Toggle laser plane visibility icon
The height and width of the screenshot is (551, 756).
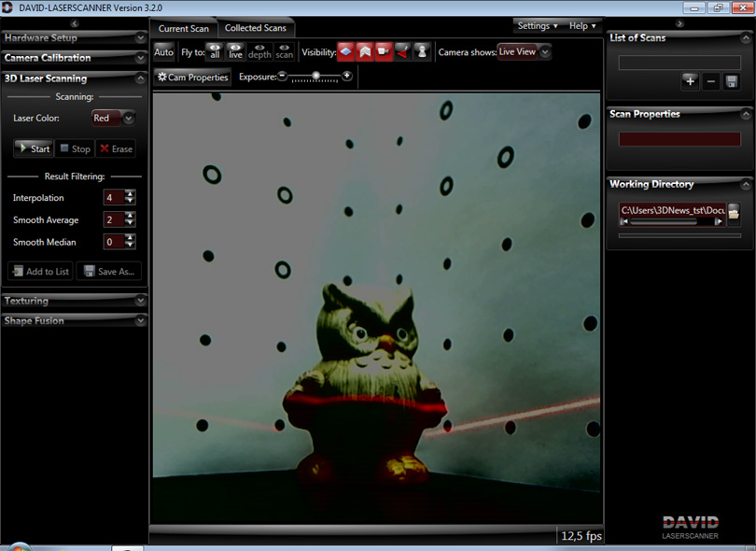tap(402, 51)
